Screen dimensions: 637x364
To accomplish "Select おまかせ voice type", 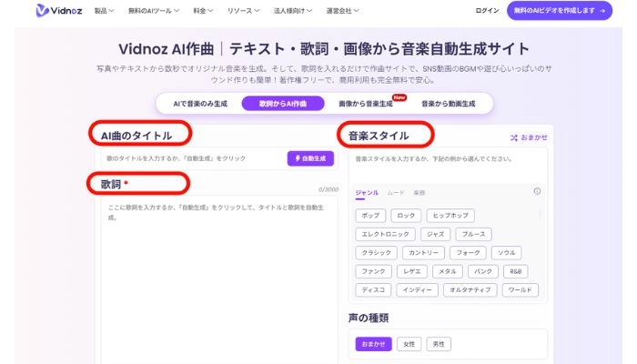I will tap(373, 344).
